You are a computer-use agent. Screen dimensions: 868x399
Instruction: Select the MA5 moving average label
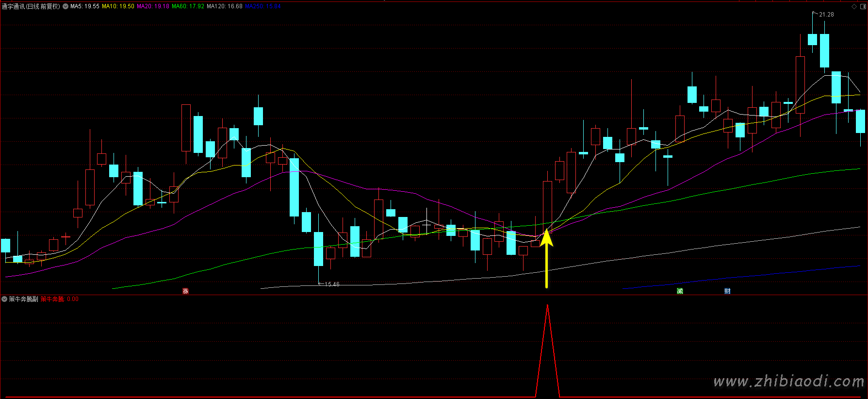pos(85,6)
